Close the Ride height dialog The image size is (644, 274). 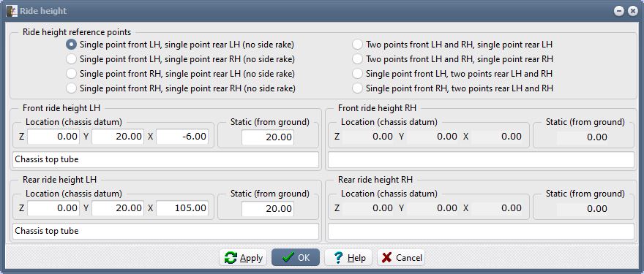[x=633, y=11]
